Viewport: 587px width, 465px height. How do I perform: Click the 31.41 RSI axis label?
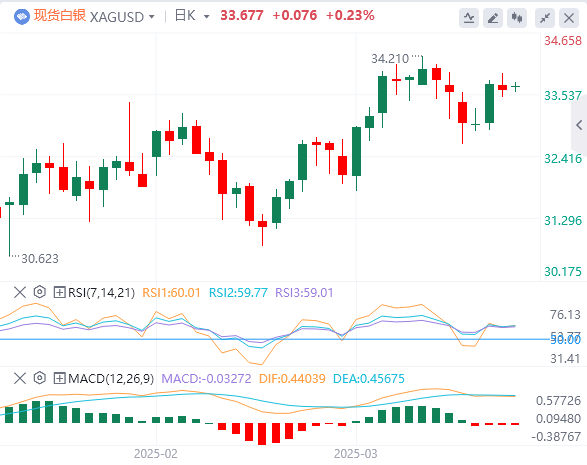coord(565,359)
